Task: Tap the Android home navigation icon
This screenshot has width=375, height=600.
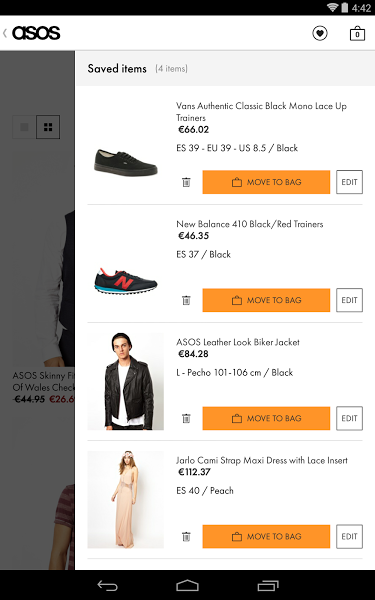Action: [188, 585]
